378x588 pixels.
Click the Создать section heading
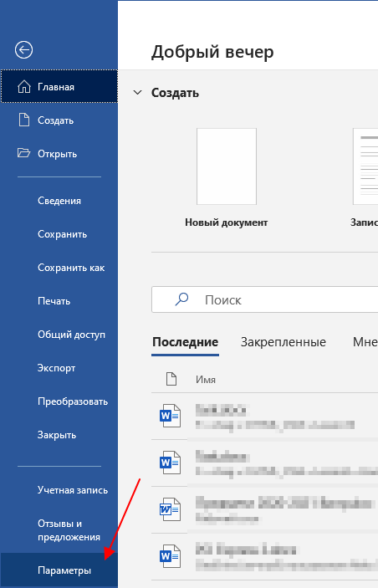click(x=175, y=93)
